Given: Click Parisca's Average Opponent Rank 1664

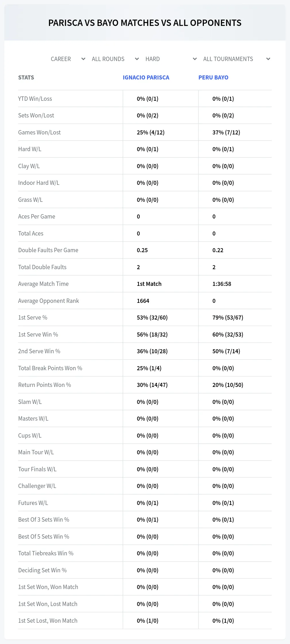Looking at the screenshot, I should coord(143,301).
